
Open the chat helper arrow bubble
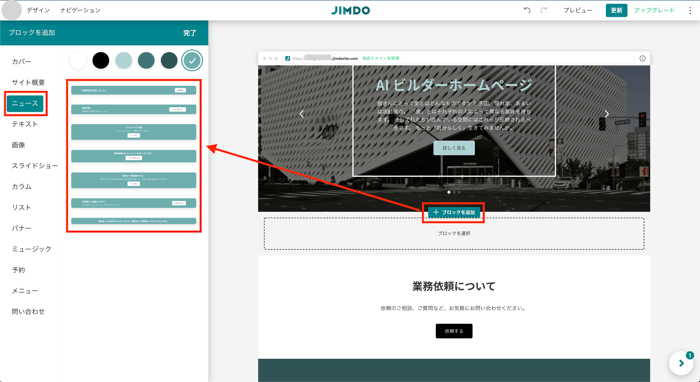point(681,363)
